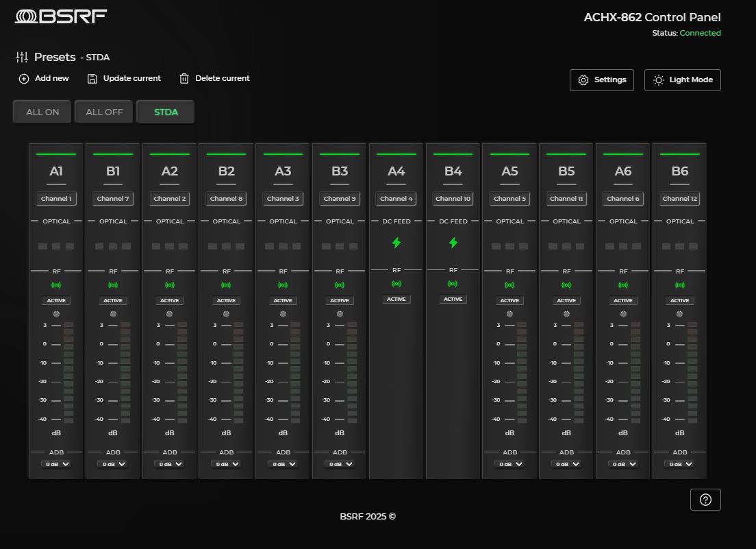Toggle ACTIVE state on channel A3
The width and height of the screenshot is (756, 549).
point(283,301)
